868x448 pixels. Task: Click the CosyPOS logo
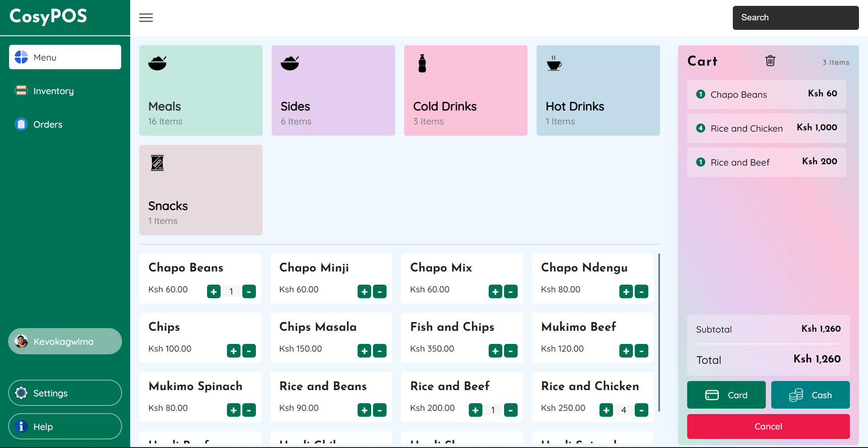[x=48, y=17]
